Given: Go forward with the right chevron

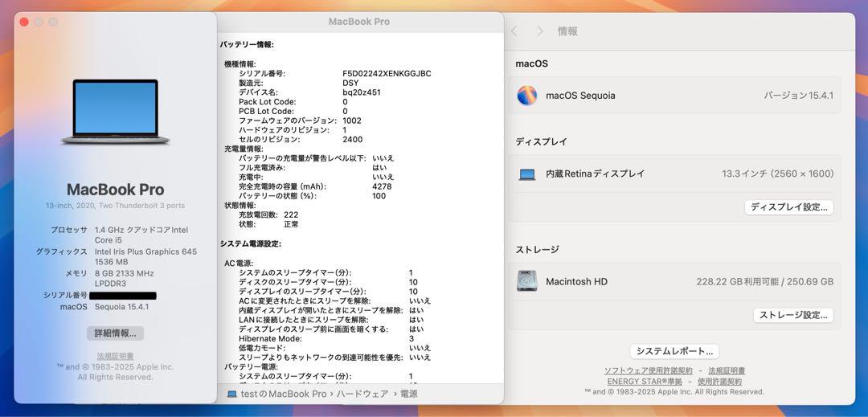Looking at the screenshot, I should 540,31.
